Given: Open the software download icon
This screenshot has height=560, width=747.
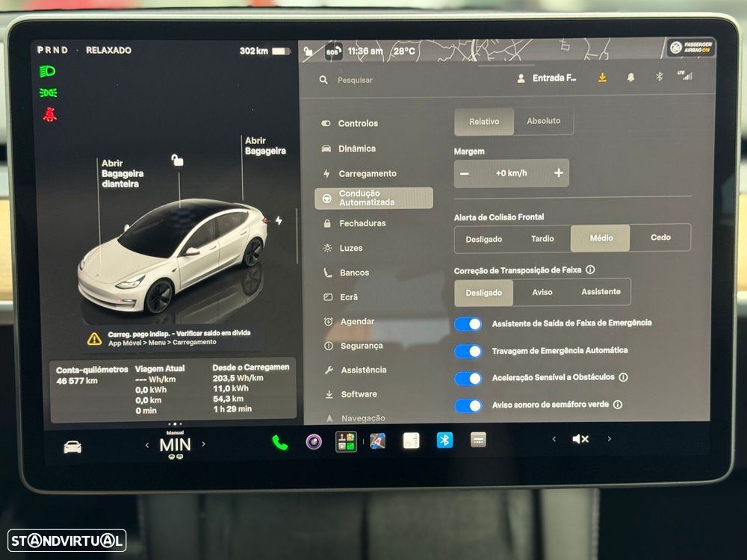Looking at the screenshot, I should coord(602,77).
